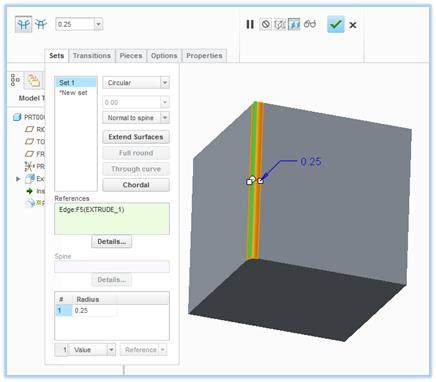Switch to set mode round icon

tap(23, 24)
